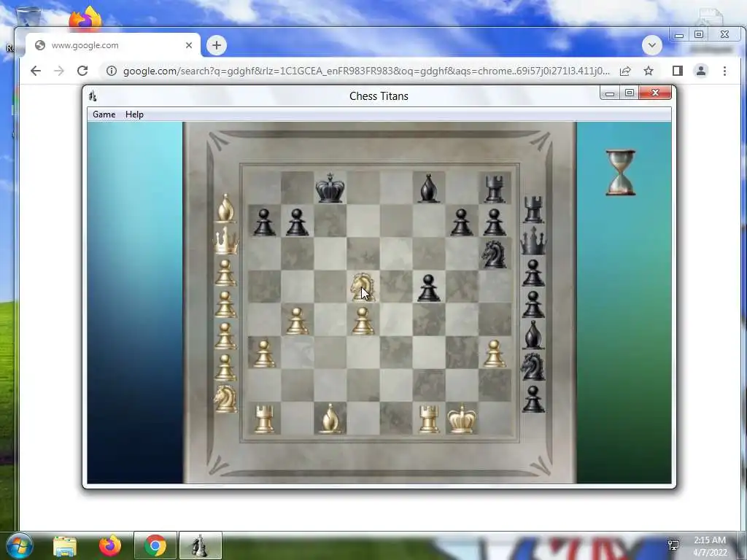The height and width of the screenshot is (560, 747).
Task: Maximize the Chess Titans window
Action: click(630, 93)
